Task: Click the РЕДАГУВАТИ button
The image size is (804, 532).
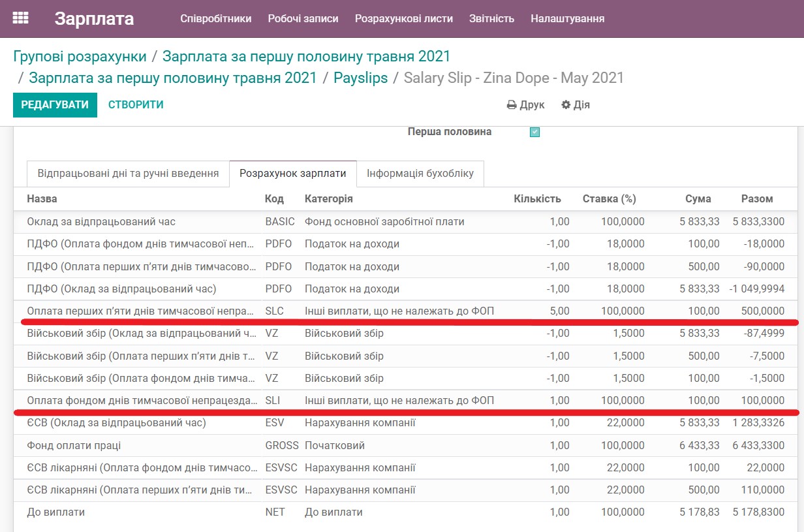Action: (x=55, y=104)
